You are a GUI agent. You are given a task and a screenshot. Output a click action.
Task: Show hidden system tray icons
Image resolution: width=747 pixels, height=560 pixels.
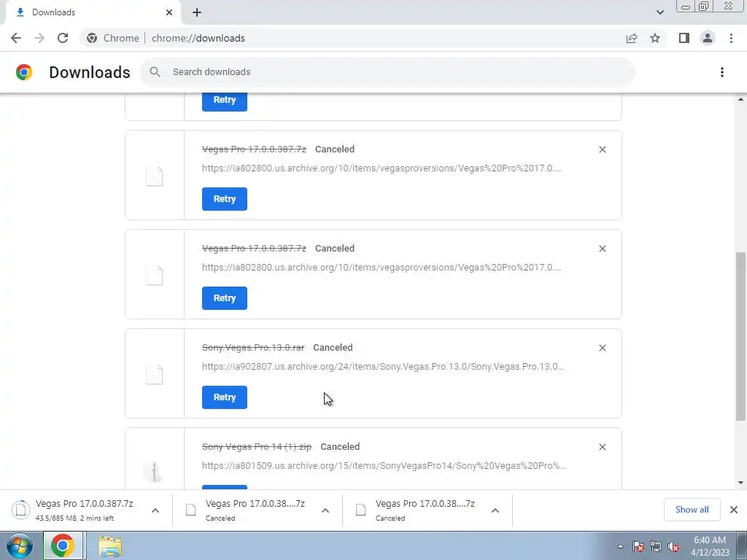(620, 546)
